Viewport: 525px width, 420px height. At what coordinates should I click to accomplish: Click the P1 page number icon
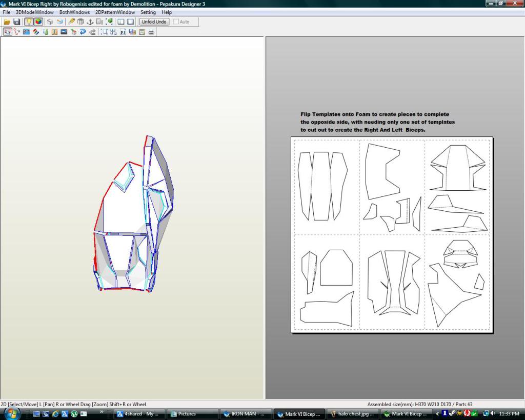pyautogui.click(x=123, y=32)
